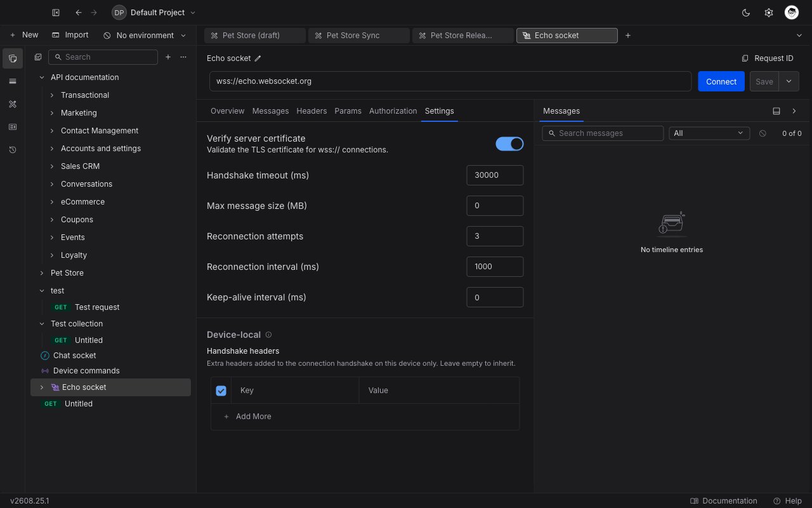
Task: Expand the Echo socket tree item
Action: 42,387
